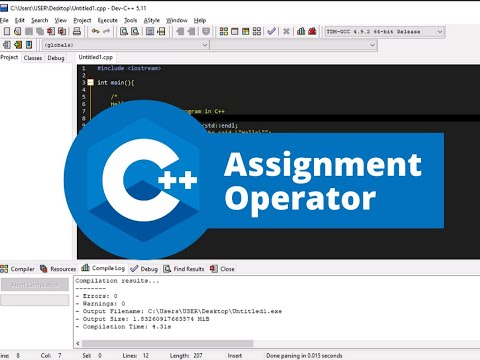Click the Close file toolbar icon

point(51,31)
